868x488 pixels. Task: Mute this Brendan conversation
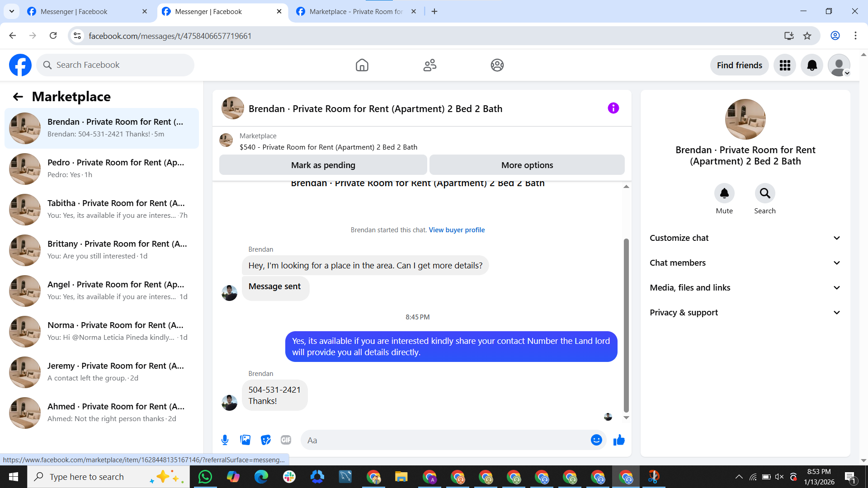click(x=724, y=193)
